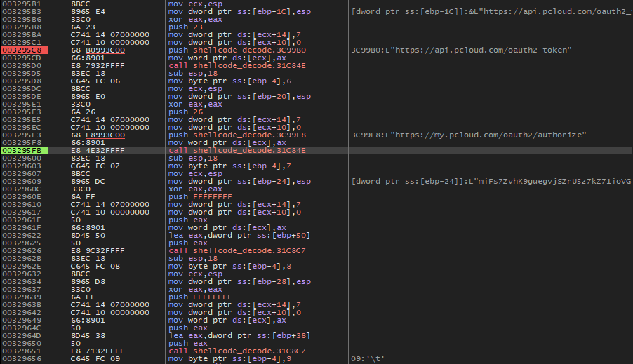The image size is (633, 364).
Task: Select the highlighted call at 003295FB
Action: tap(237, 151)
